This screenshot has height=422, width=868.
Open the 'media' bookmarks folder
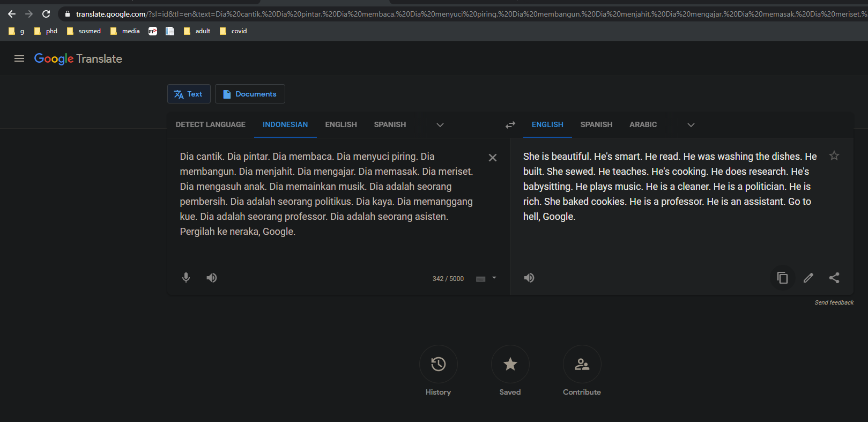click(125, 31)
